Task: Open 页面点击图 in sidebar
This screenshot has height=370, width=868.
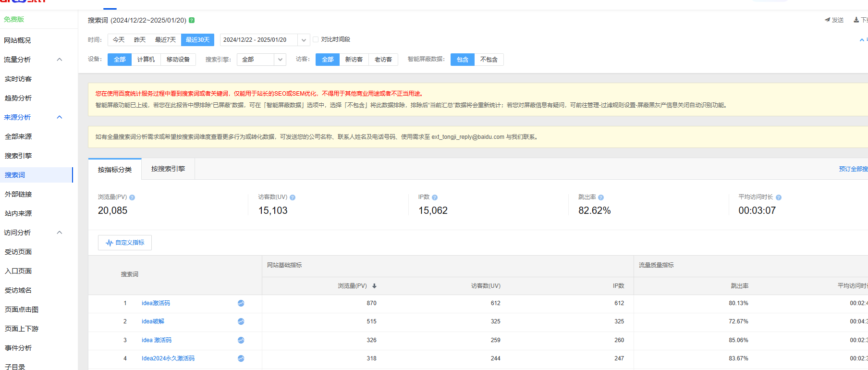Action: (x=22, y=309)
